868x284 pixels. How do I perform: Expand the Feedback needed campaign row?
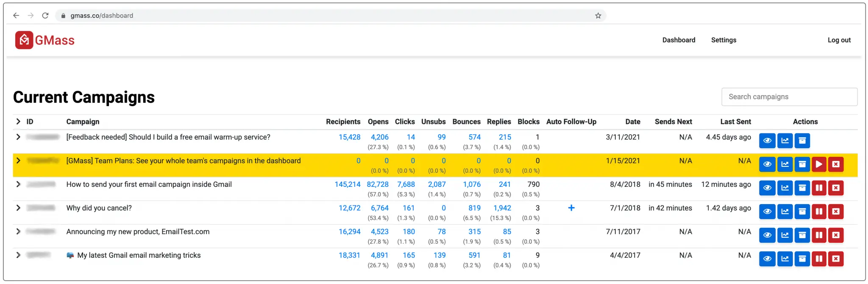(18, 137)
